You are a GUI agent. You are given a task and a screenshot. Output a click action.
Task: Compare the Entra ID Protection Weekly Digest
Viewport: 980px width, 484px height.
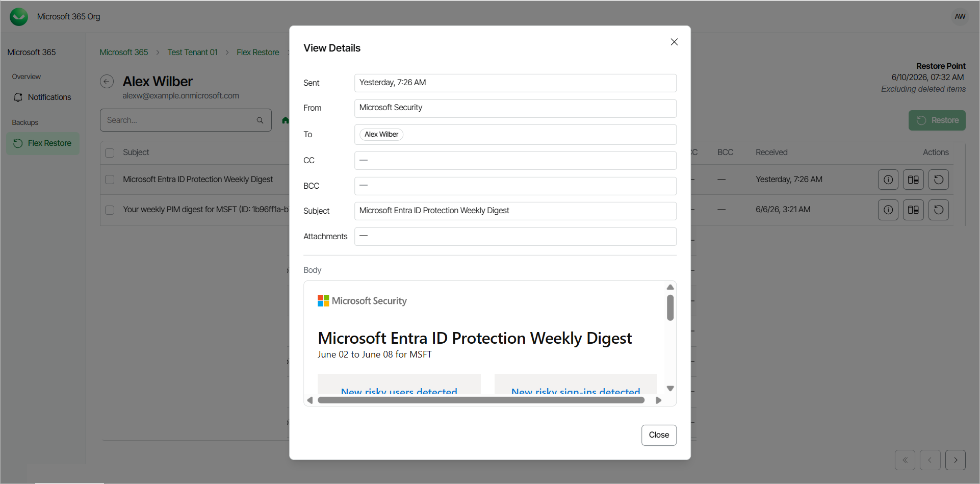913,180
